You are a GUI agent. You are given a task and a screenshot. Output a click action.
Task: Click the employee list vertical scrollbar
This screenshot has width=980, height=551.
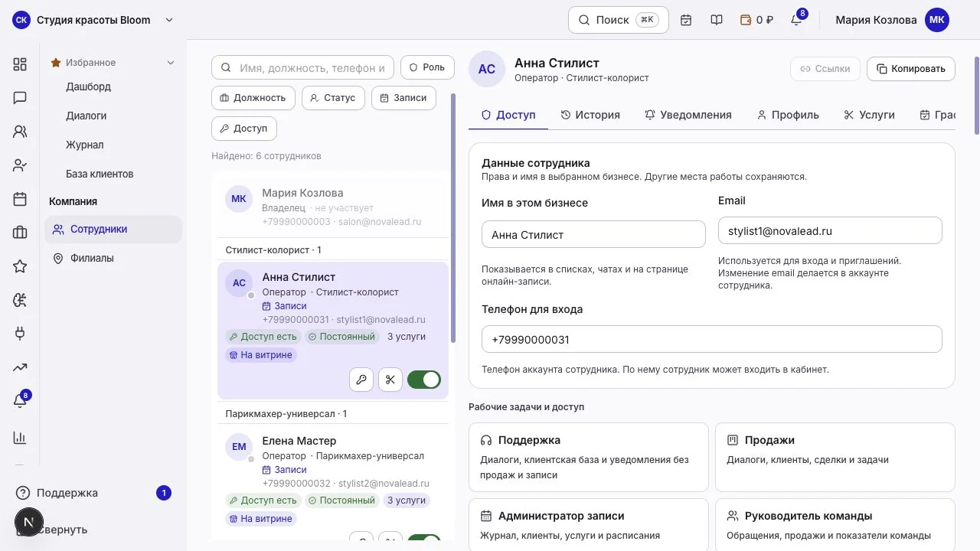click(452, 218)
